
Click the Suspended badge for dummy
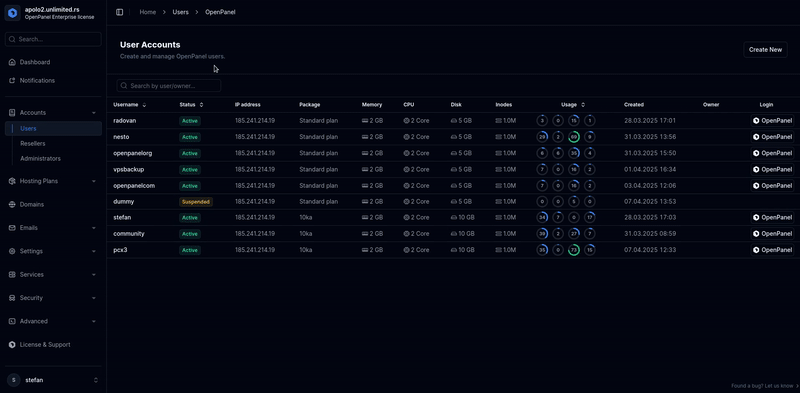(196, 202)
